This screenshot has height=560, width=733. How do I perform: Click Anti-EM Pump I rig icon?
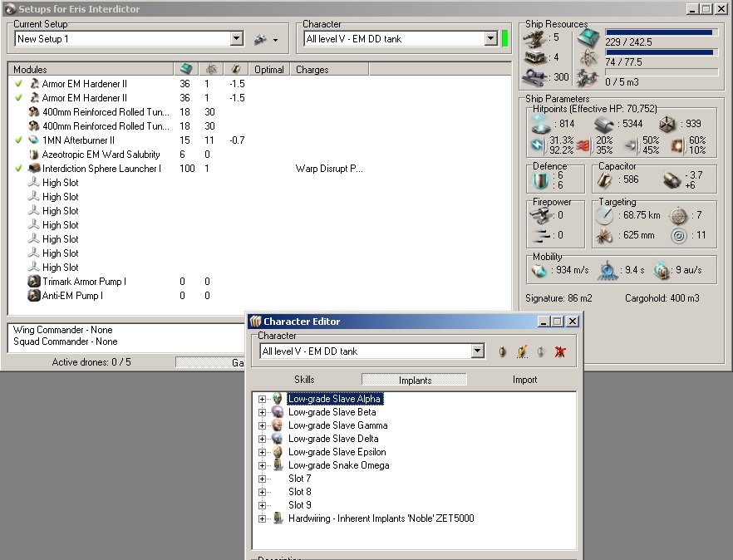[33, 296]
